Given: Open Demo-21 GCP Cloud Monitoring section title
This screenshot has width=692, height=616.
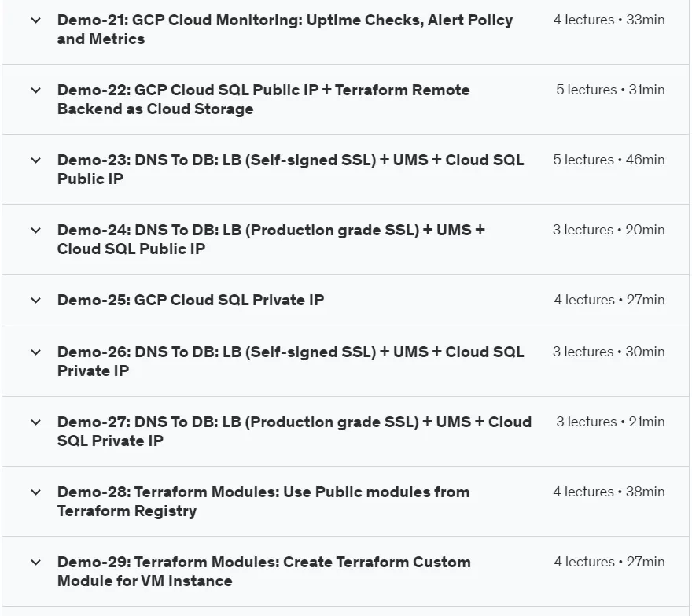Looking at the screenshot, I should click(285, 30).
